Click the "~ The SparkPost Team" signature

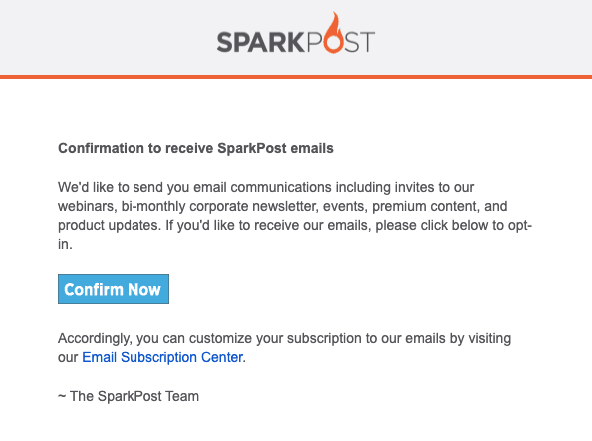tap(128, 396)
